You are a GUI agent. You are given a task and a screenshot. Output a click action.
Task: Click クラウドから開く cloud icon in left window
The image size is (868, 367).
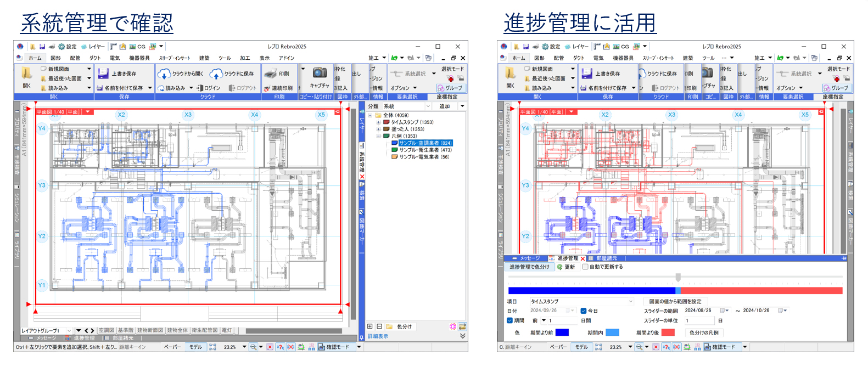164,74
